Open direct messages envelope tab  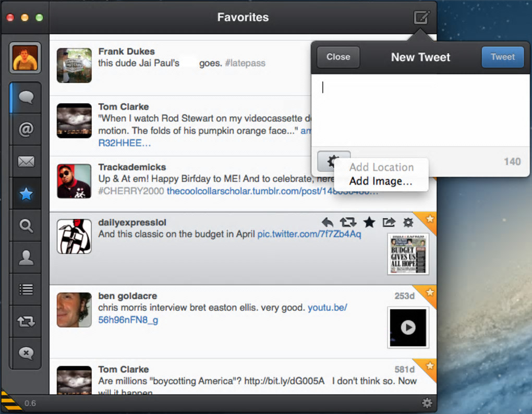[x=26, y=162]
